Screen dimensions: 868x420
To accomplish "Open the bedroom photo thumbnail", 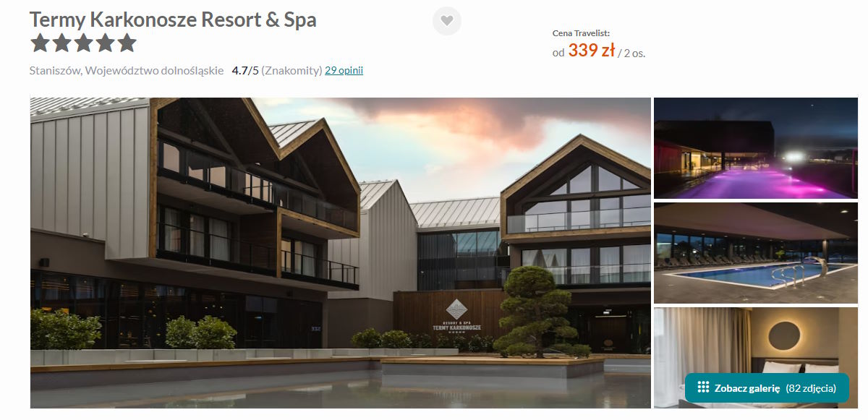I will click(x=756, y=358).
